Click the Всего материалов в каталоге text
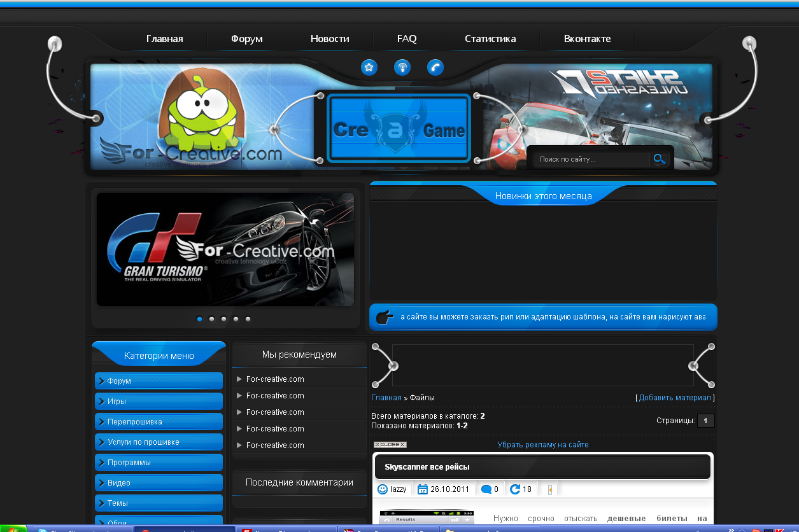Viewport: 799px width, 532px height. (428, 416)
